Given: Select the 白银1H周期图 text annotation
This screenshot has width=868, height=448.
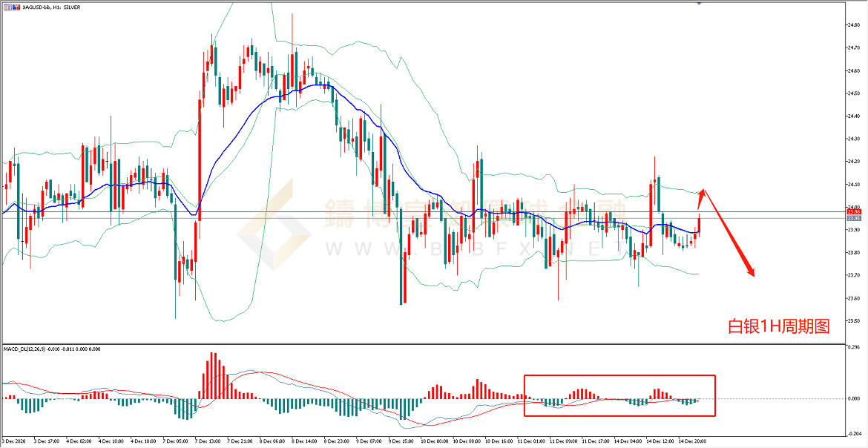Looking at the screenshot, I should click(777, 326).
